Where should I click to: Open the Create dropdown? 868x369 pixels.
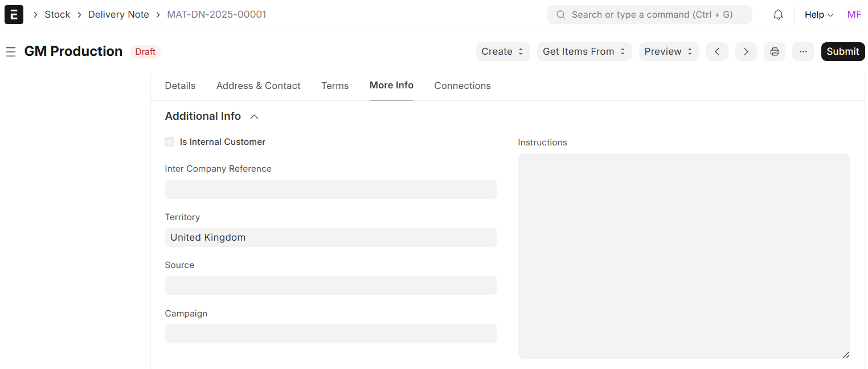tap(502, 51)
